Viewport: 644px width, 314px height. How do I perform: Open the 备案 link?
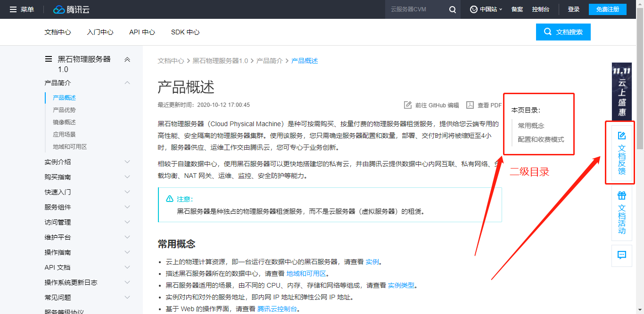click(517, 9)
